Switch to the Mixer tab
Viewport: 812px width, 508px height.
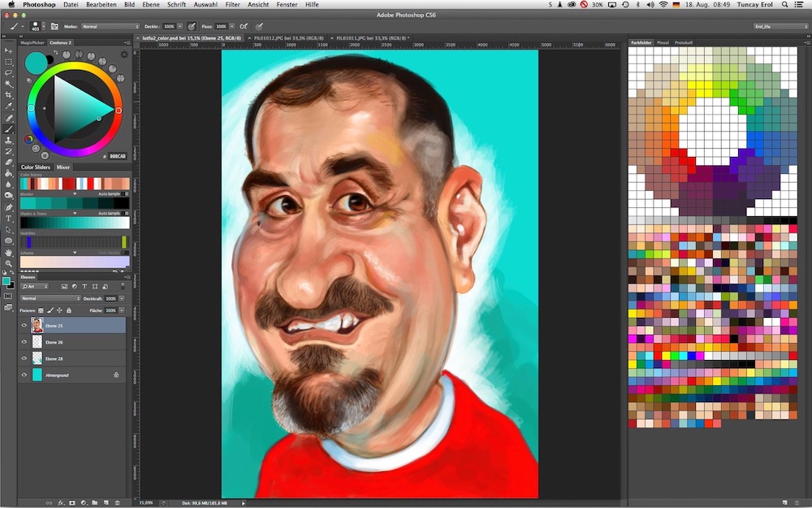coord(63,167)
